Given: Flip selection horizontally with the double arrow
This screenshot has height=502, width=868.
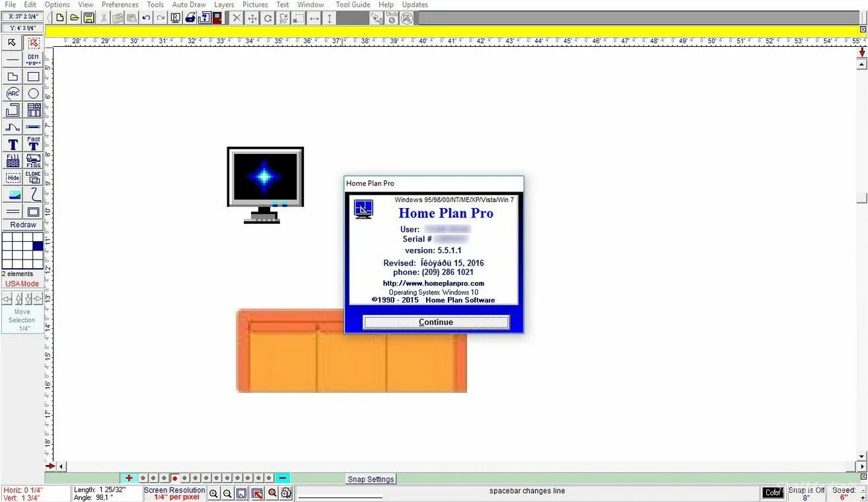Looking at the screenshot, I should point(314,18).
